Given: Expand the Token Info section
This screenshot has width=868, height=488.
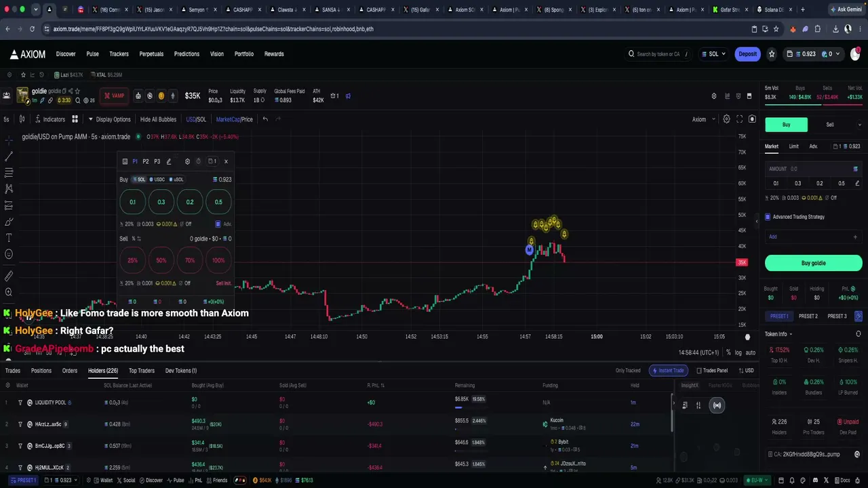Looking at the screenshot, I should pyautogui.click(x=778, y=334).
